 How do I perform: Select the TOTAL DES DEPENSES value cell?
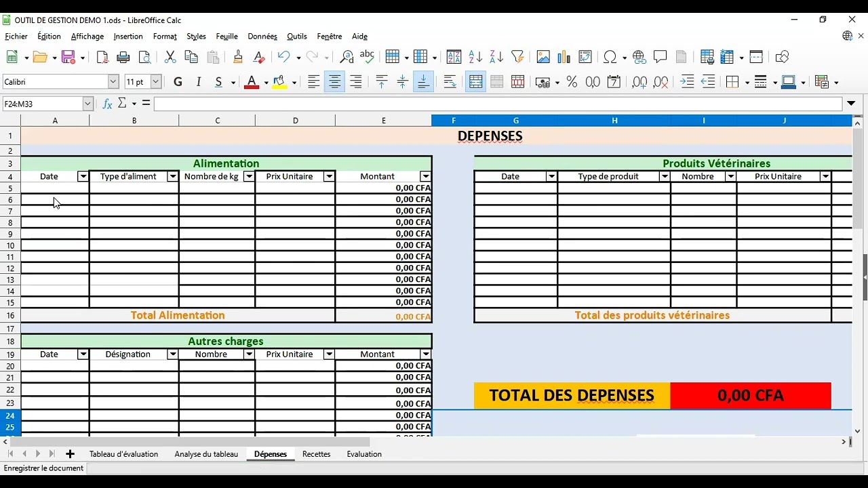pos(750,395)
